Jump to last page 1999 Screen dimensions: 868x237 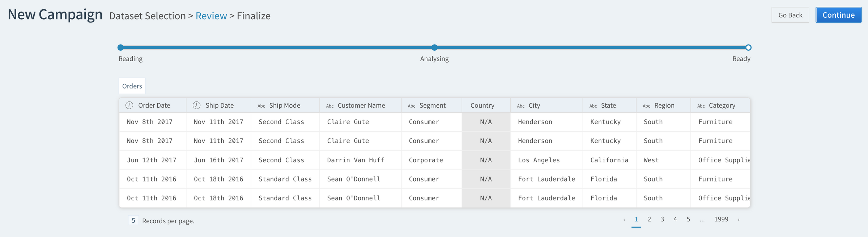[721, 219]
